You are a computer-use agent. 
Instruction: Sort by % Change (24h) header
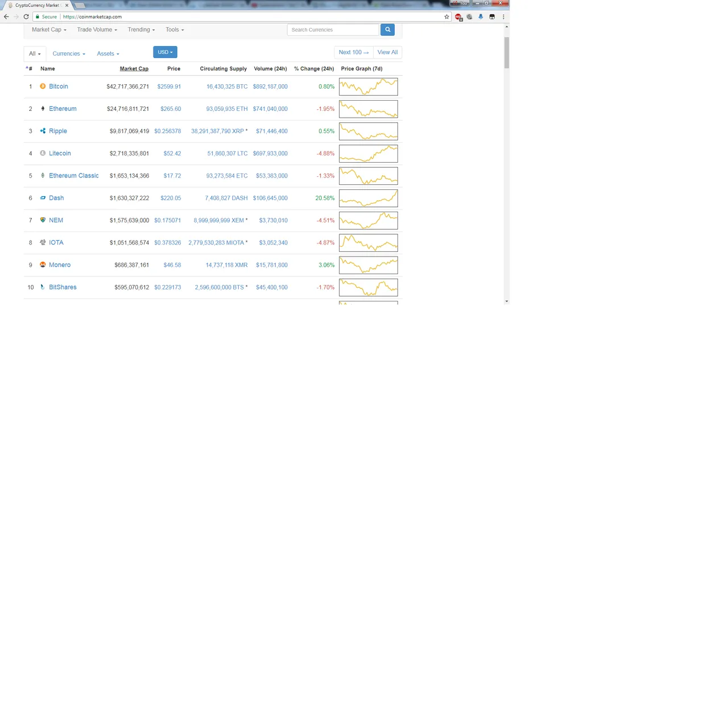coord(314,69)
